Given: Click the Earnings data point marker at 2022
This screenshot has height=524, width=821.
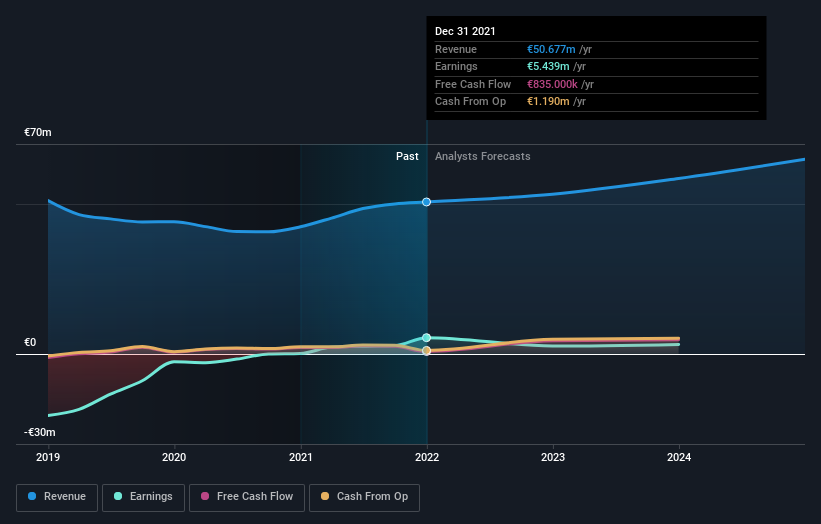Looking at the screenshot, I should [427, 338].
